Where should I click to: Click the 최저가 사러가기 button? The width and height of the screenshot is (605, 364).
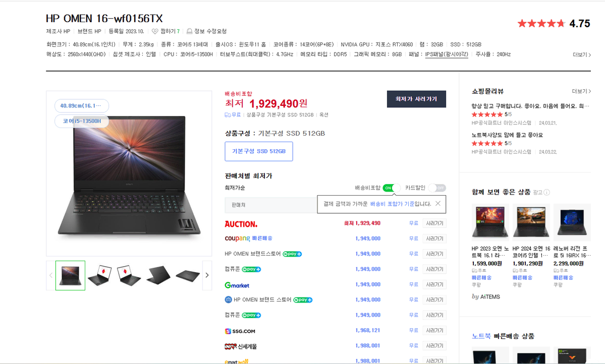416,99
